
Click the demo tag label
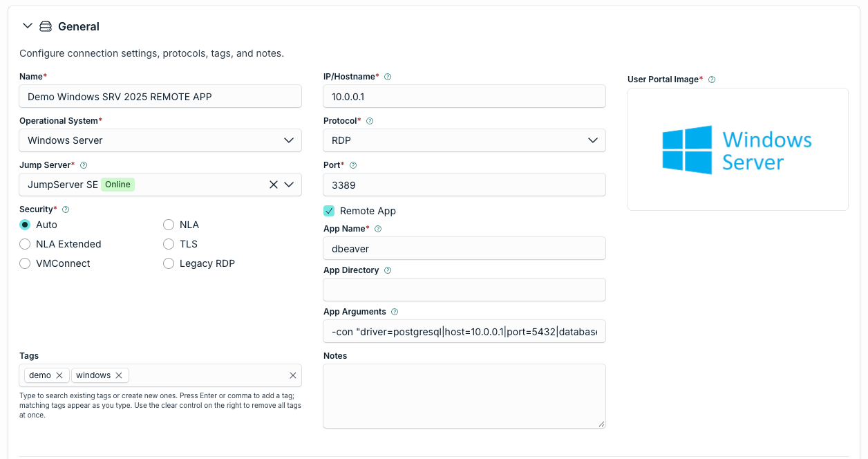pyautogui.click(x=40, y=375)
